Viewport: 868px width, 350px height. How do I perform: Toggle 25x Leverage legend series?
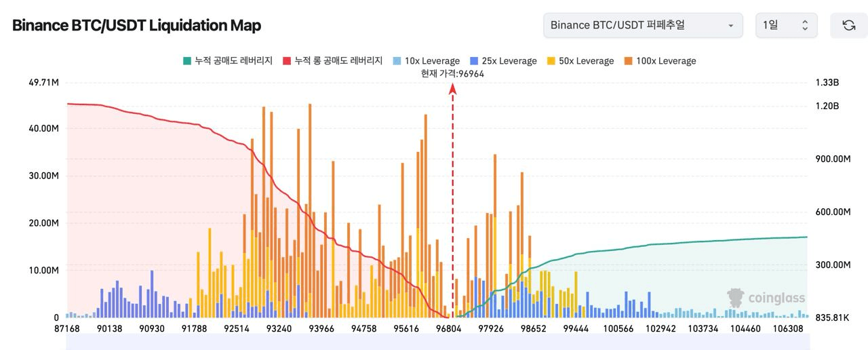pyautogui.click(x=502, y=61)
